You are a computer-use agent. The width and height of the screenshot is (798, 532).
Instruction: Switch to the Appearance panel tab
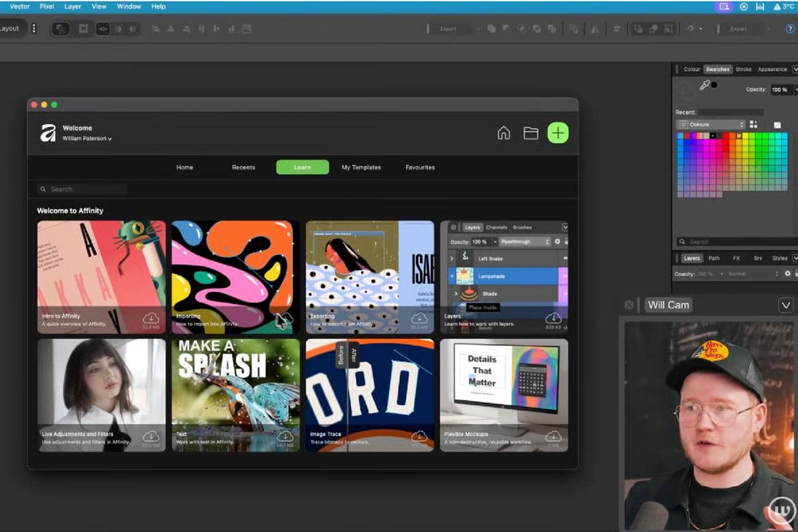point(772,69)
